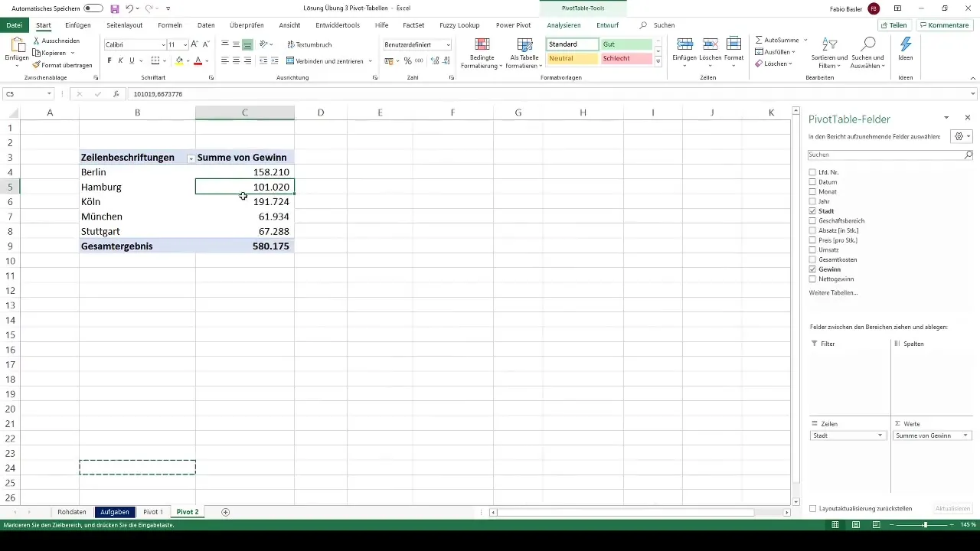980x551 pixels.
Task: Click Format übertragen paintbrush
Action: coord(37,65)
